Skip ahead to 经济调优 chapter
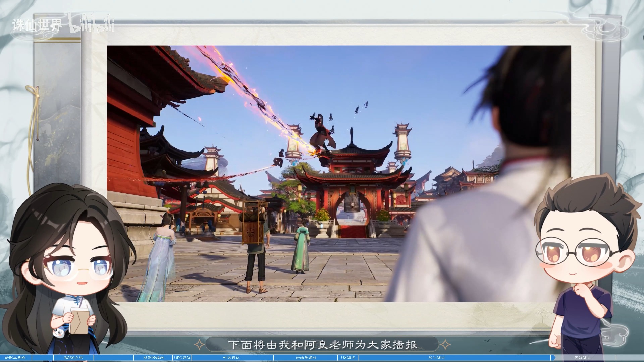Viewport: 644px width, 362px height. [582, 358]
